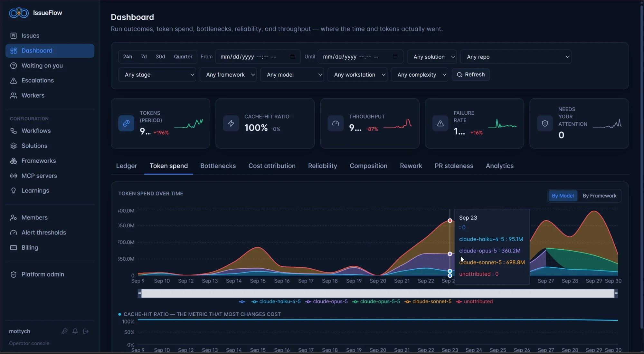Open Workflows icon in Configuration
Viewport: 644px width, 354px height.
pos(14,131)
